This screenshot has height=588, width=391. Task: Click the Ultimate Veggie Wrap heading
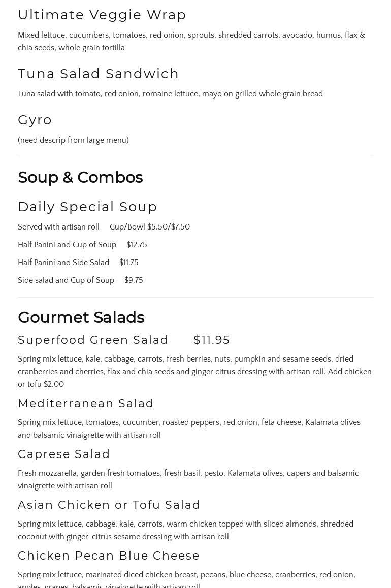pos(102,15)
